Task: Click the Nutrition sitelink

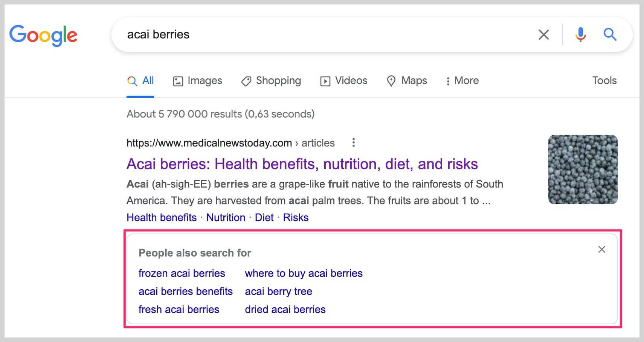Action: [x=226, y=217]
